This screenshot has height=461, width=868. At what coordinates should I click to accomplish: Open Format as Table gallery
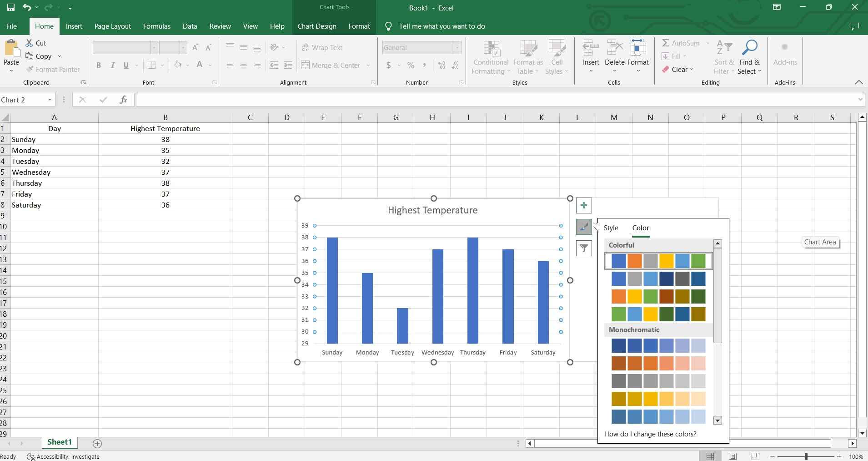528,57
